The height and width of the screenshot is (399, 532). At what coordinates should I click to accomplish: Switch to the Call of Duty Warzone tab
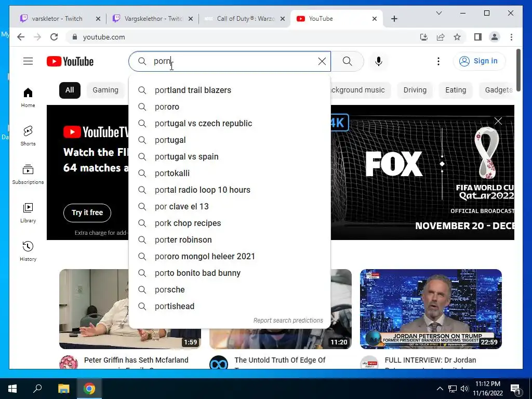[245, 19]
